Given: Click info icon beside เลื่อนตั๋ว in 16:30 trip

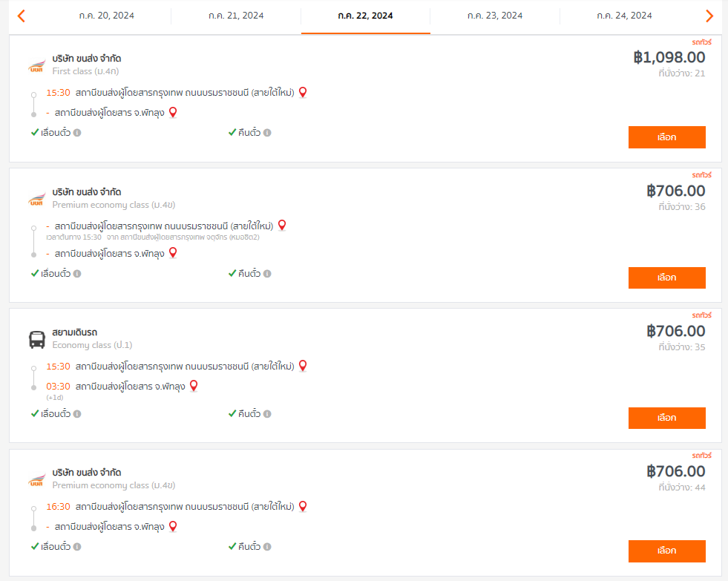Looking at the screenshot, I should (x=77, y=547).
